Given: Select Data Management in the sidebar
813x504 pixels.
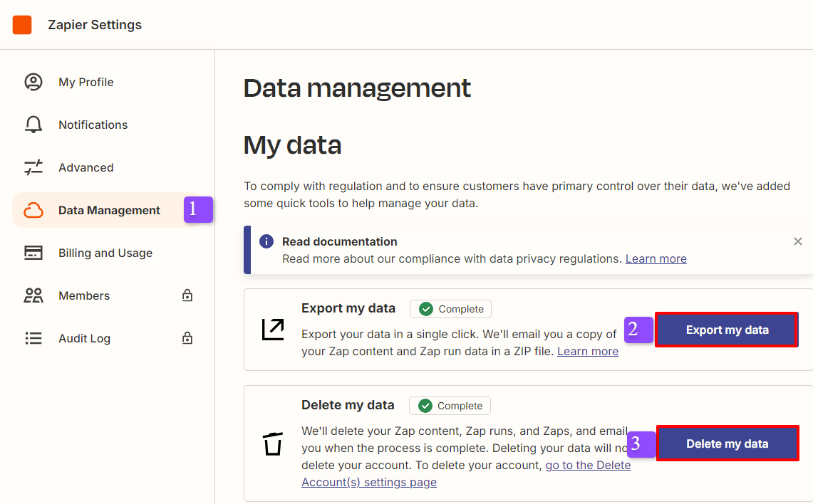Looking at the screenshot, I should 109,210.
